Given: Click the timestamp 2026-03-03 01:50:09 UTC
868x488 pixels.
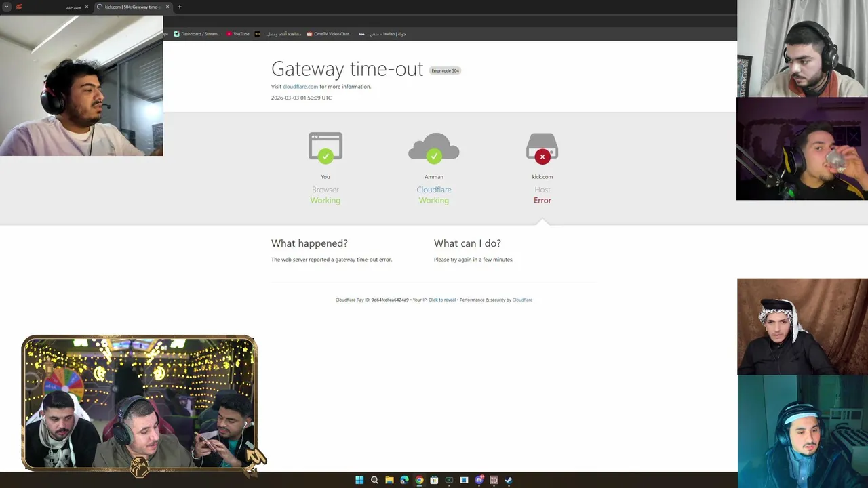Looking at the screenshot, I should 301,98.
